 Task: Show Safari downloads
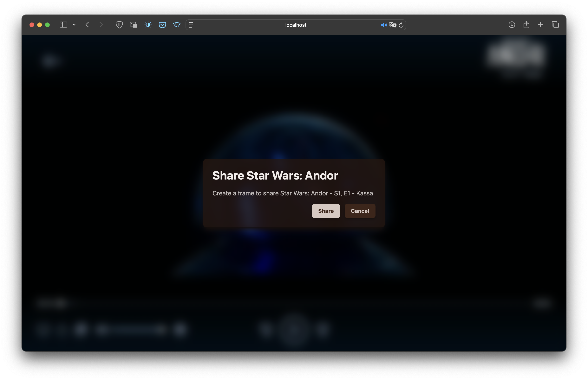click(512, 25)
